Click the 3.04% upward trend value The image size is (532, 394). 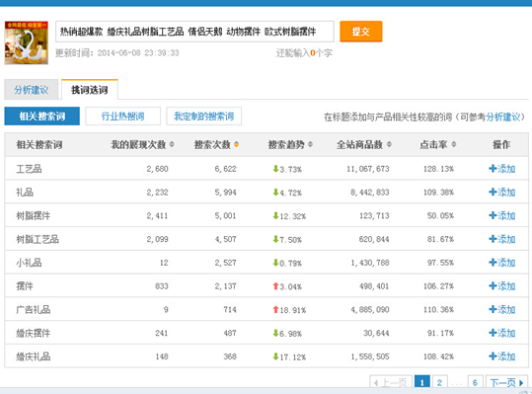[x=287, y=286]
